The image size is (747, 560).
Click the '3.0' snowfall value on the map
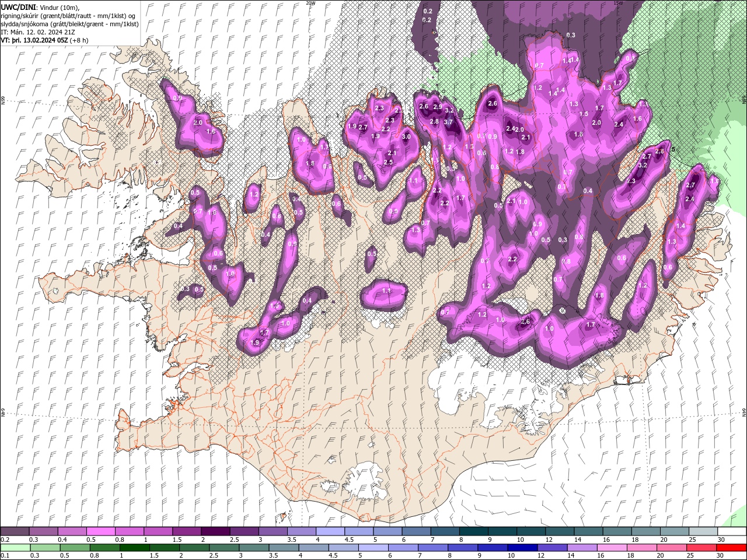coord(406,136)
